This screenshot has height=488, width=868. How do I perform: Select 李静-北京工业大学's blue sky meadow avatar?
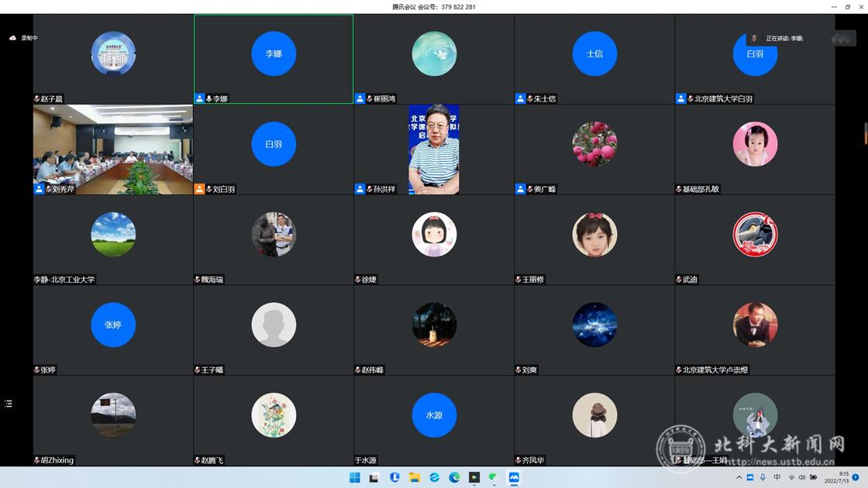pyautogui.click(x=113, y=234)
